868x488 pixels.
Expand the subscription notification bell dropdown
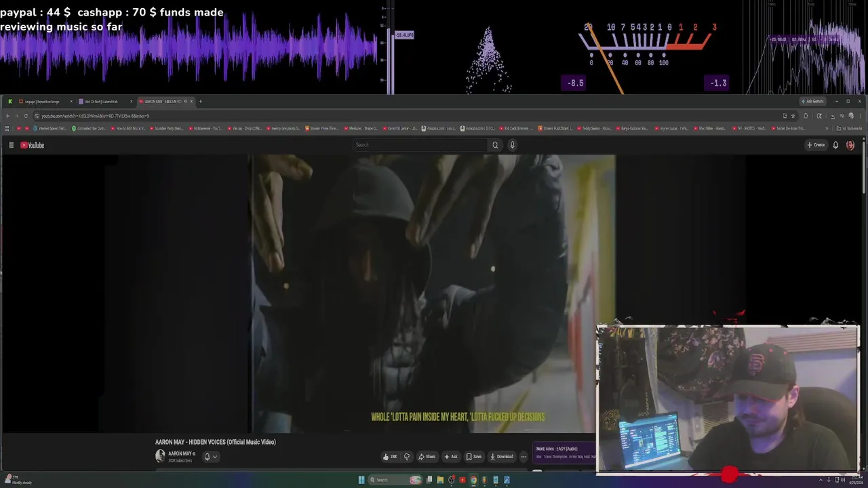click(210, 457)
